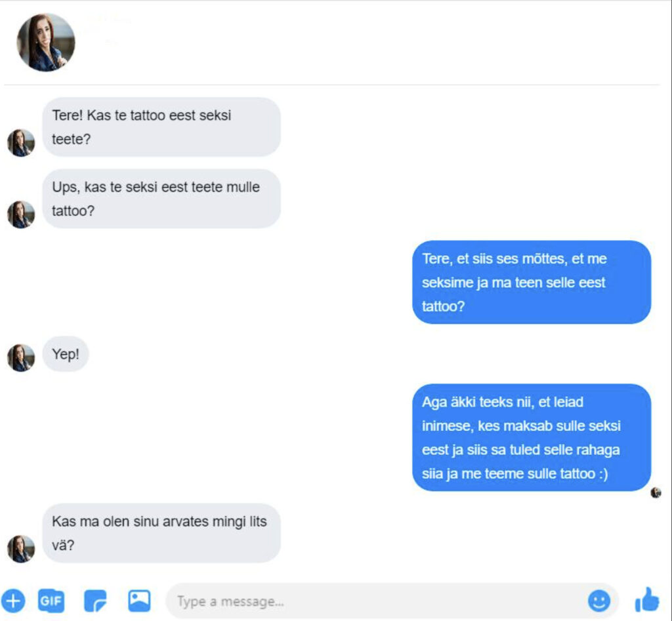
Task: Choose a sticker with the sticker icon
Action: pyautogui.click(x=95, y=601)
